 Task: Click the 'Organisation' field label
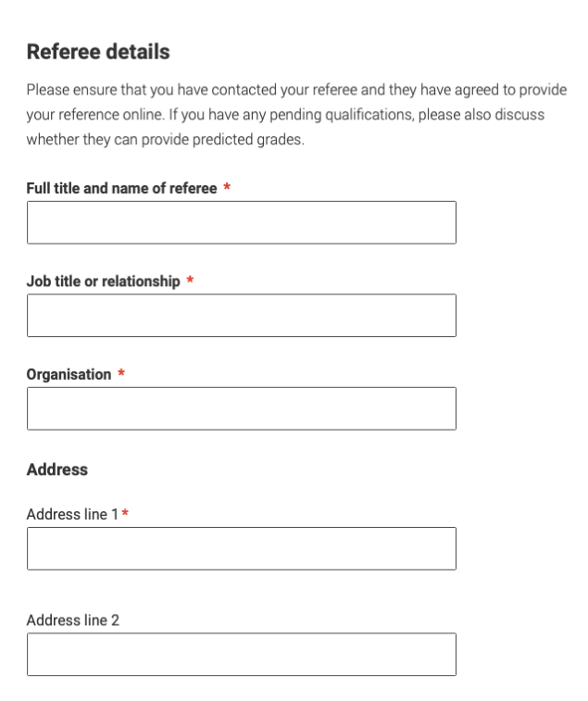click(x=69, y=374)
